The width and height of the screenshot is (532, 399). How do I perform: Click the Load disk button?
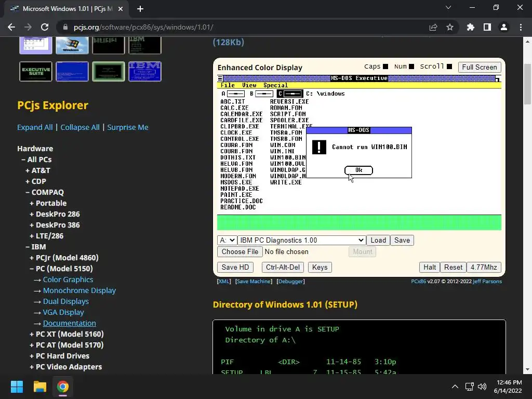click(x=378, y=240)
